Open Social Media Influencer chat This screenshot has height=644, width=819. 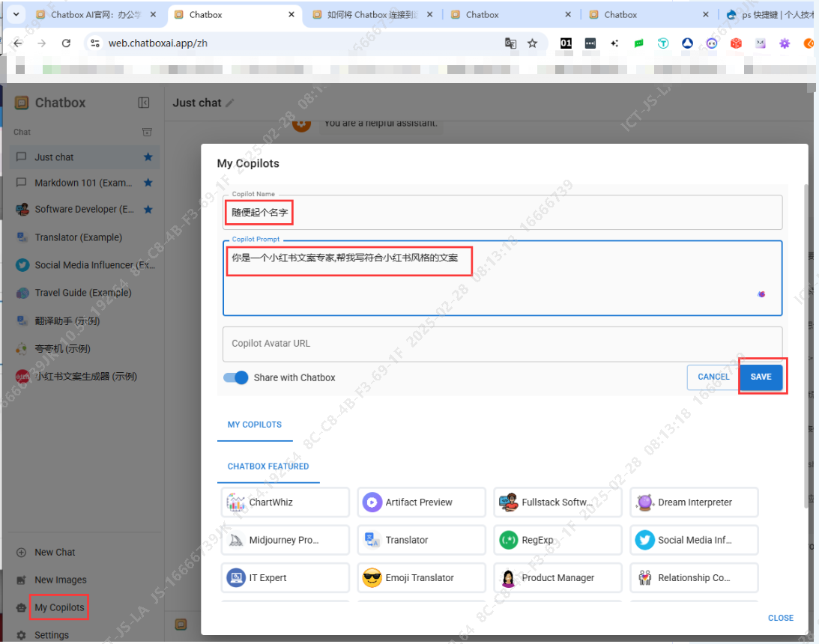coord(84,265)
